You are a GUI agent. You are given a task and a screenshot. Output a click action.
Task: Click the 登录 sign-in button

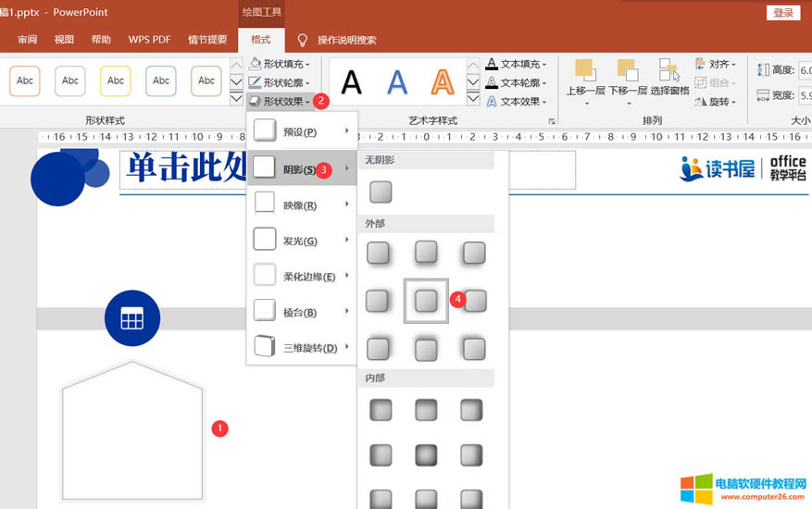click(782, 12)
